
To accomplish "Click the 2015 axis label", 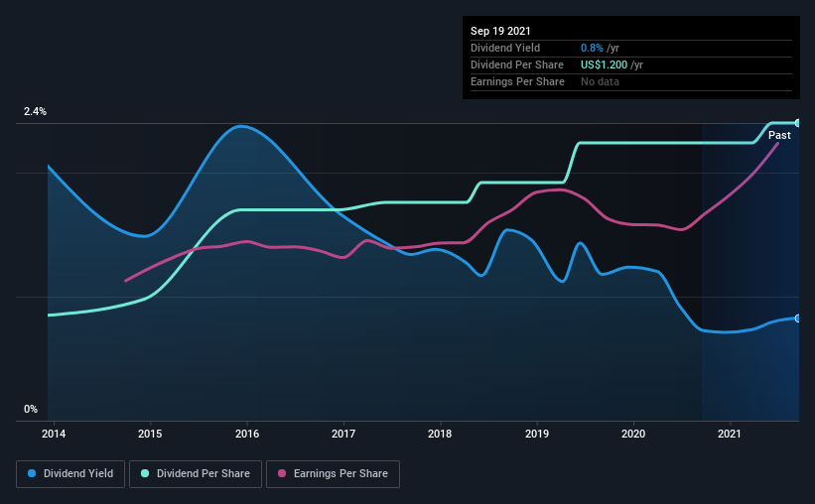I will coord(150,434).
